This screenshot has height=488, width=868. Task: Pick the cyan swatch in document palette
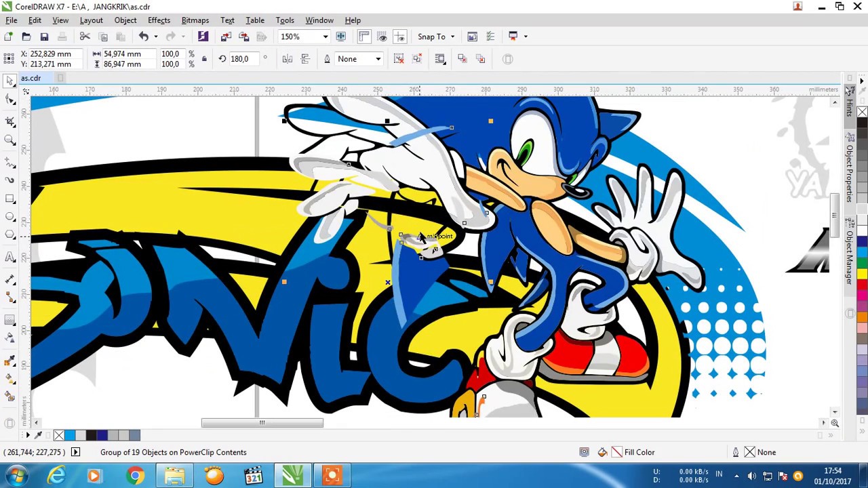(70, 435)
